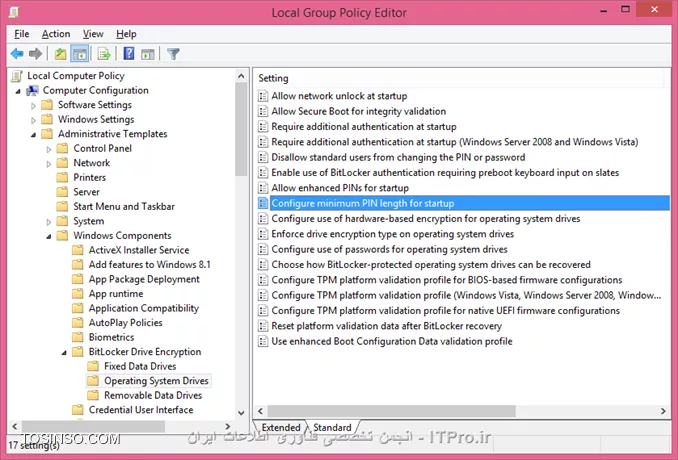678x460 pixels.
Task: Select Configure use of passwords for operating system drives
Action: pos(389,249)
